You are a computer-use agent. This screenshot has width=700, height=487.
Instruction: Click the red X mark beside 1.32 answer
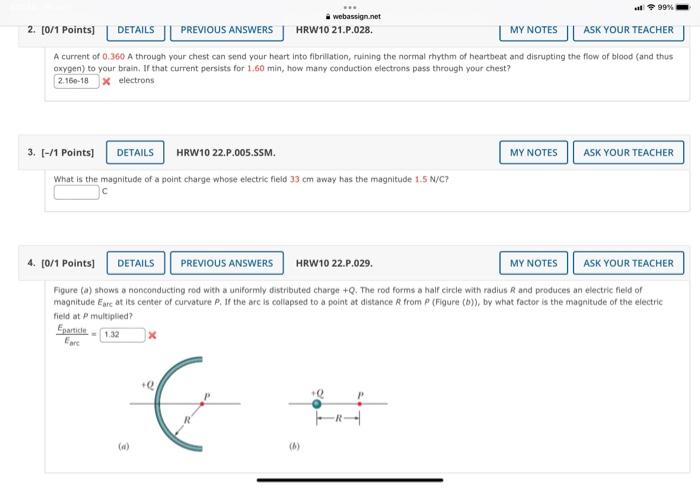click(x=152, y=335)
